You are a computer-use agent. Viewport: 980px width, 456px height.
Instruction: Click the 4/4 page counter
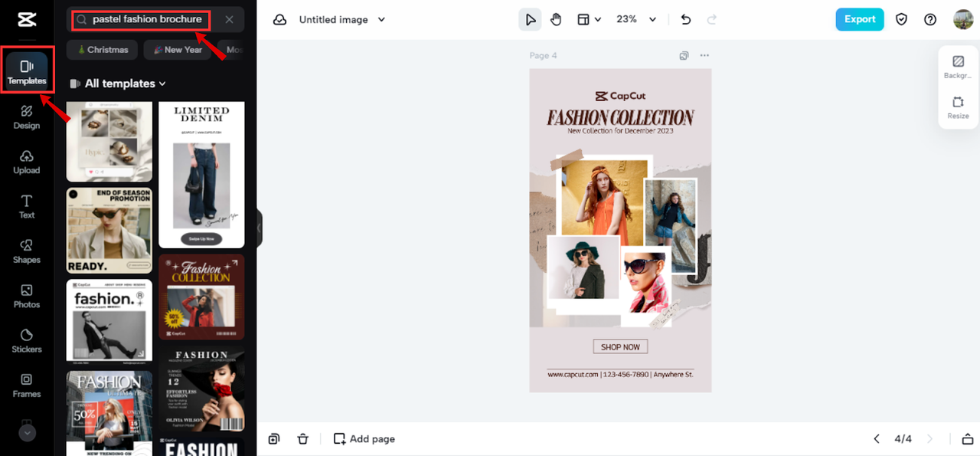pyautogui.click(x=903, y=438)
